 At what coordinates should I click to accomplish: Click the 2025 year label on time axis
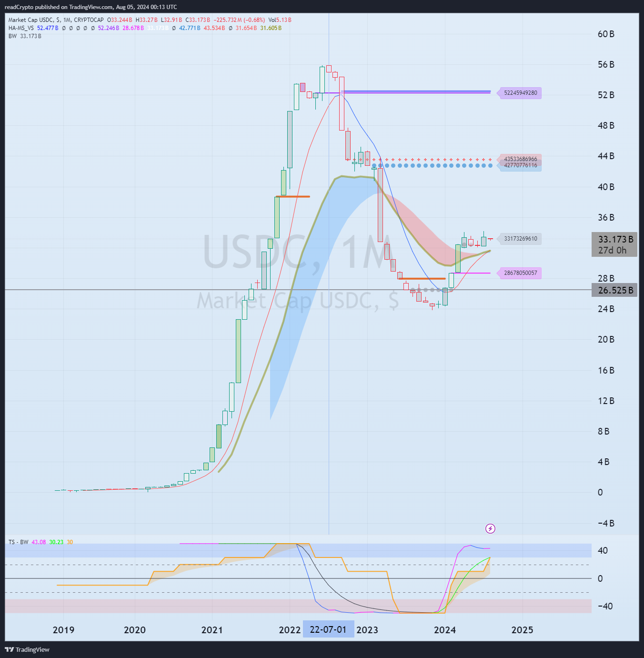(x=523, y=630)
